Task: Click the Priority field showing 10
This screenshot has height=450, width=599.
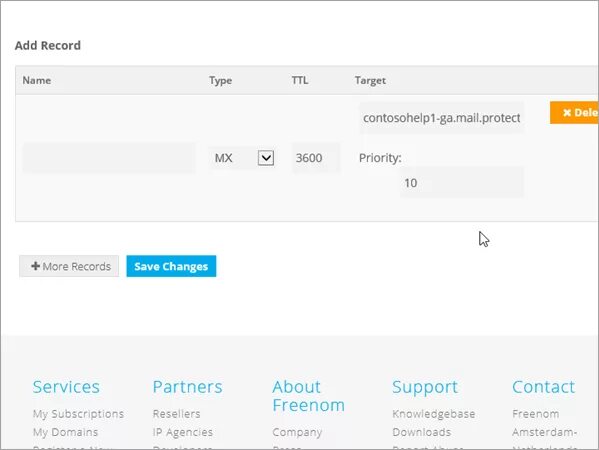Action: click(x=462, y=183)
